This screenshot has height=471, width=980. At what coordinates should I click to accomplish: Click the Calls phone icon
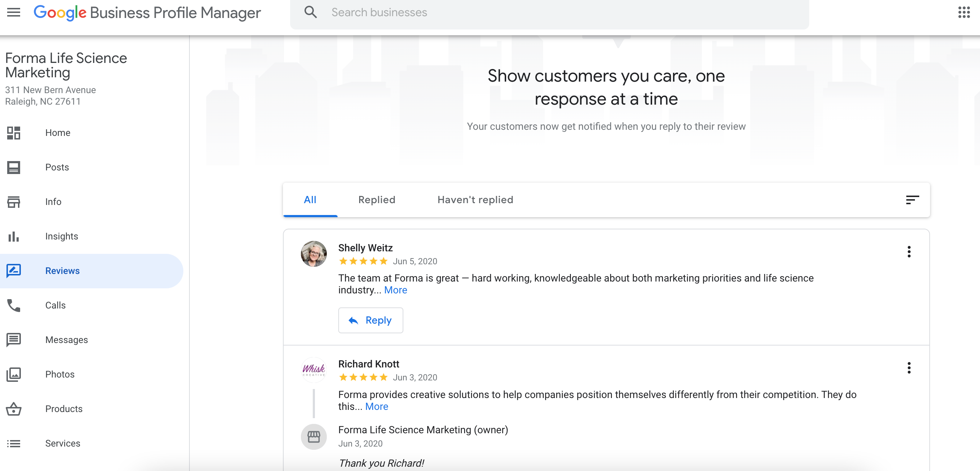(x=14, y=306)
